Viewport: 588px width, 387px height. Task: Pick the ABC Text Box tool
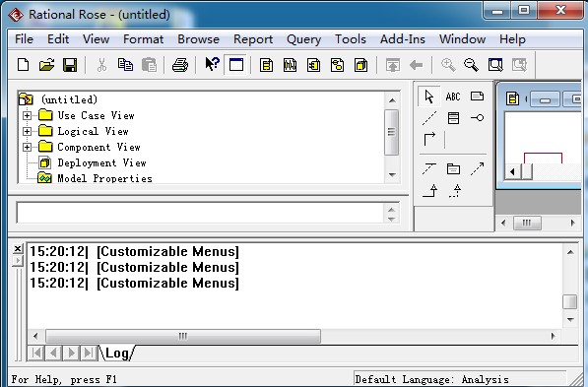point(453,97)
